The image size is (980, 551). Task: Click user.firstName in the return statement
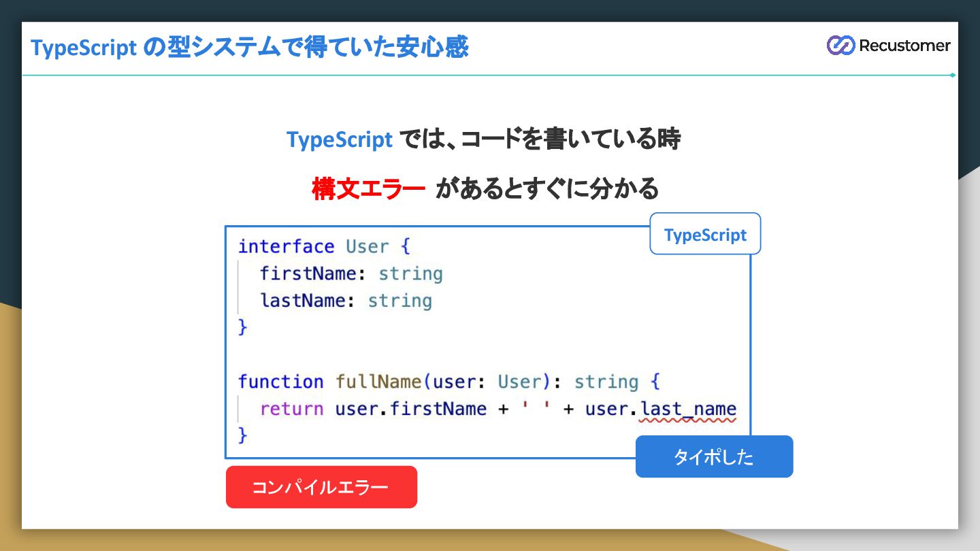coord(411,409)
